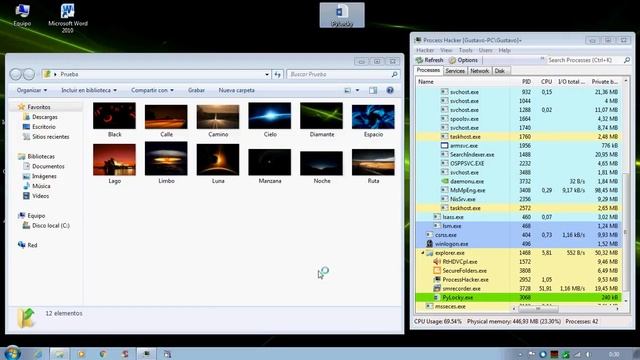Toggle the preview pane icon
This screenshot has width=640, height=360.
pos(373,90)
